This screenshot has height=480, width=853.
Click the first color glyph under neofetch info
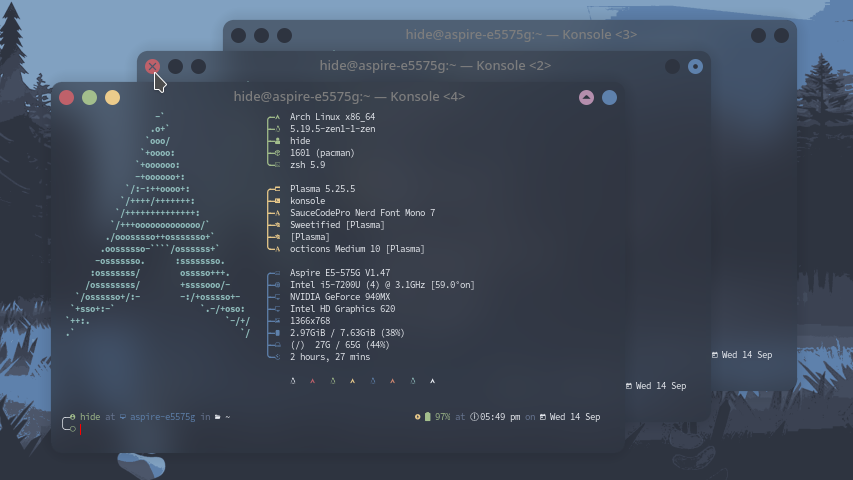[293, 381]
